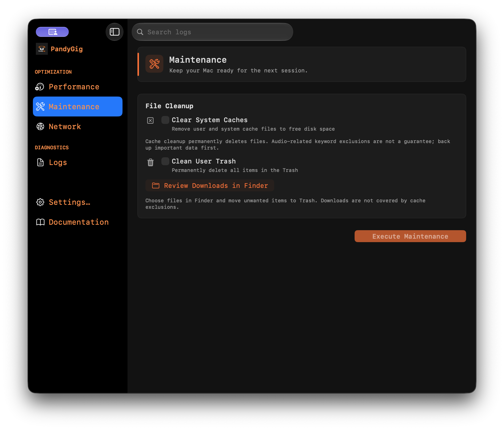504x430 pixels.
Task: Click the trash can icon
Action: (150, 162)
